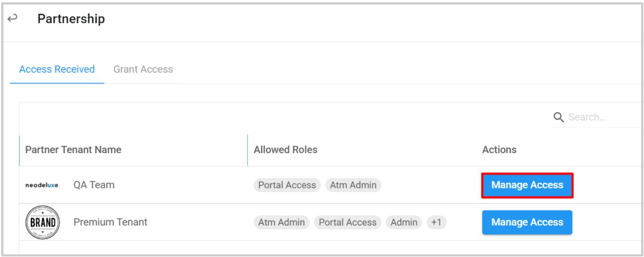Viewport: 644px width, 257px height.
Task: Click the Admin role chip
Action: 404,222
